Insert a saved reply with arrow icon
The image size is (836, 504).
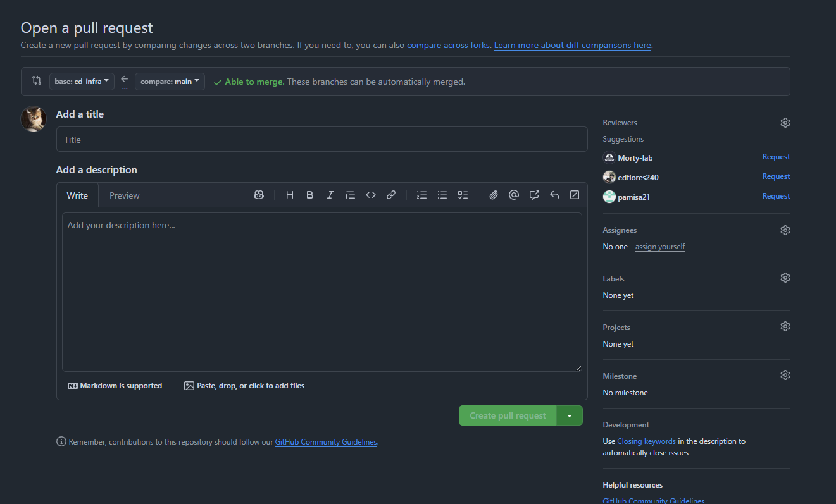[x=554, y=195]
